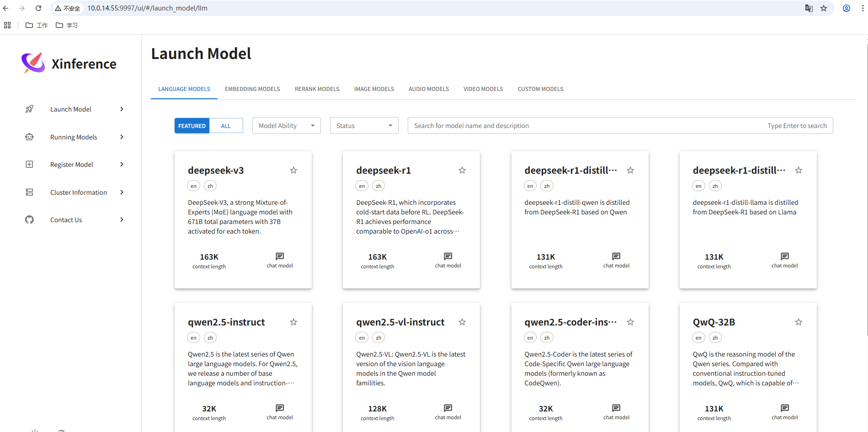Open Contact Us in sidebar

click(x=66, y=220)
